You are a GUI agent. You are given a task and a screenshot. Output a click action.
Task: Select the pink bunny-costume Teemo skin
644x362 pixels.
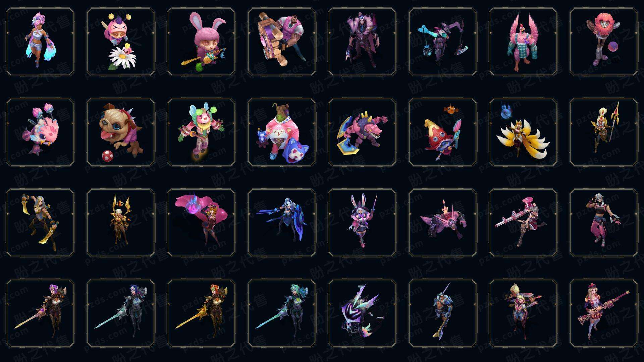pos(201,42)
